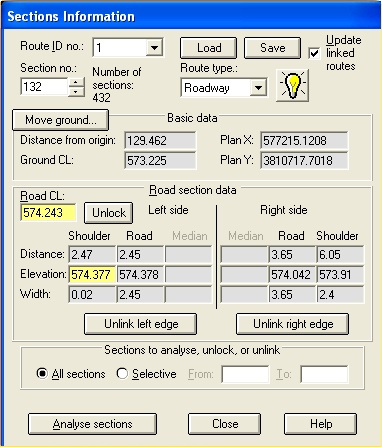The height and width of the screenshot is (447, 382).
Task: Click the Road CL field 574.243
Action: [x=48, y=213]
